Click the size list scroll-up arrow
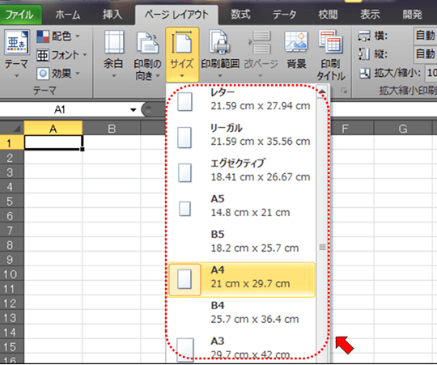The image size is (437, 365). 322,91
